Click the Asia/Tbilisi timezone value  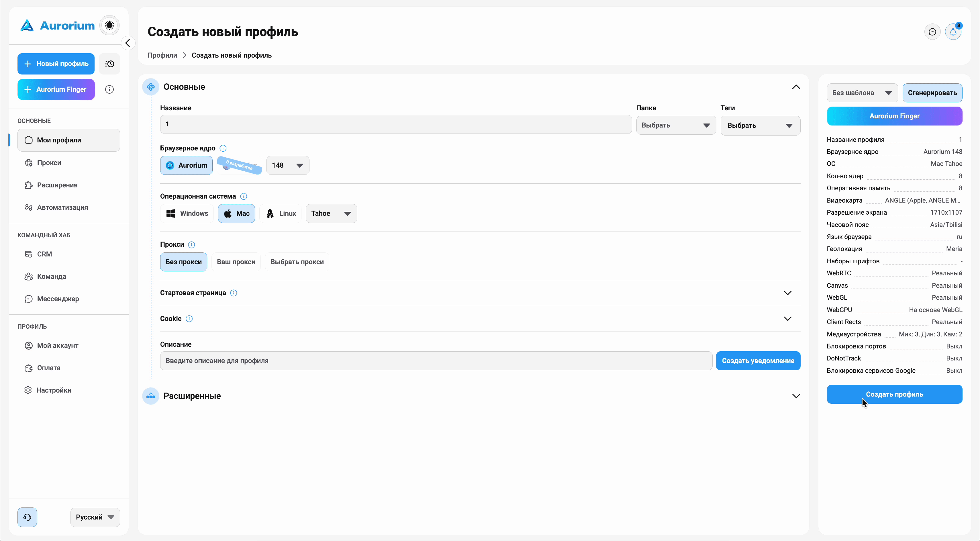946,225
